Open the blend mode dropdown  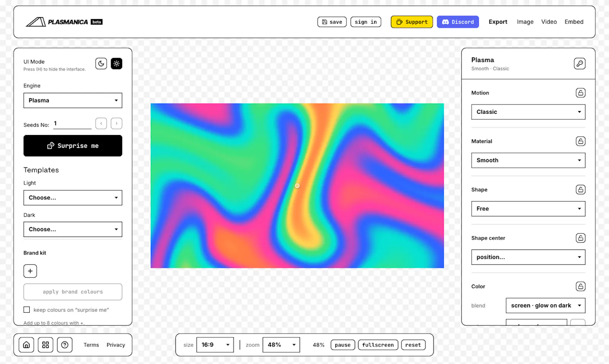(x=545, y=305)
